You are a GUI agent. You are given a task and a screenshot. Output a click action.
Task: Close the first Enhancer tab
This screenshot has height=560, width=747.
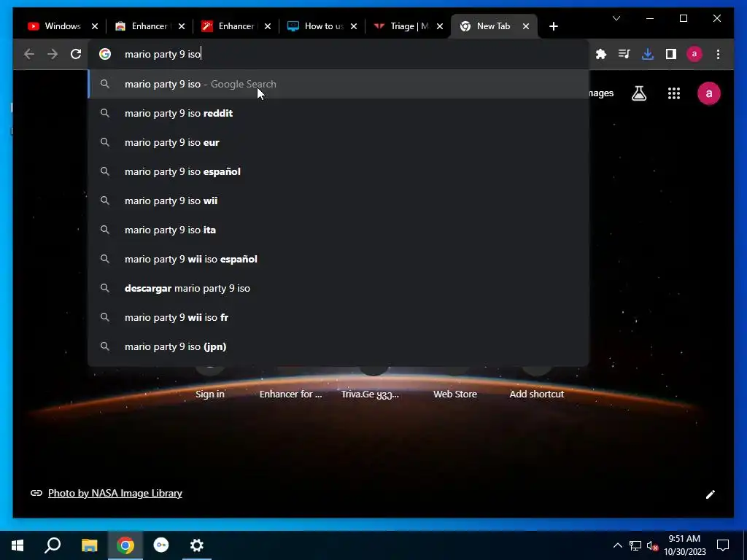click(182, 27)
